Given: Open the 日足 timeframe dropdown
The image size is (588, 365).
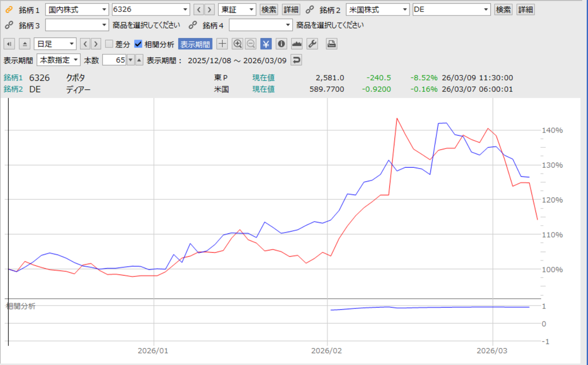Looking at the screenshot, I should 55,44.
